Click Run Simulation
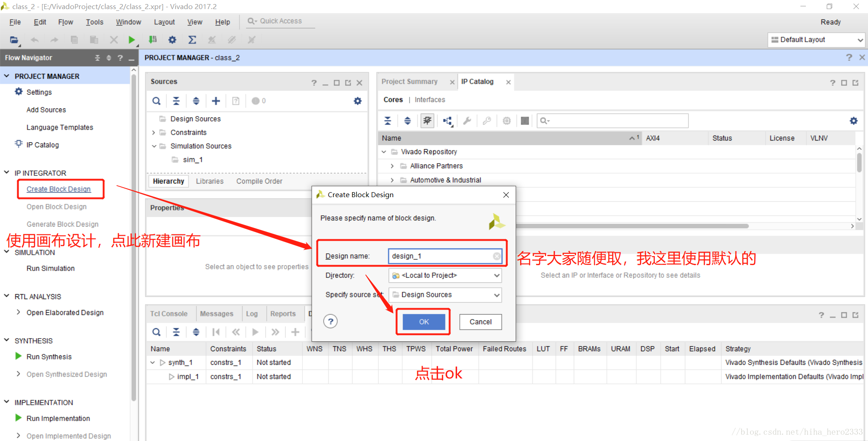Screen dimensions: 868x441 pyautogui.click(x=50, y=268)
